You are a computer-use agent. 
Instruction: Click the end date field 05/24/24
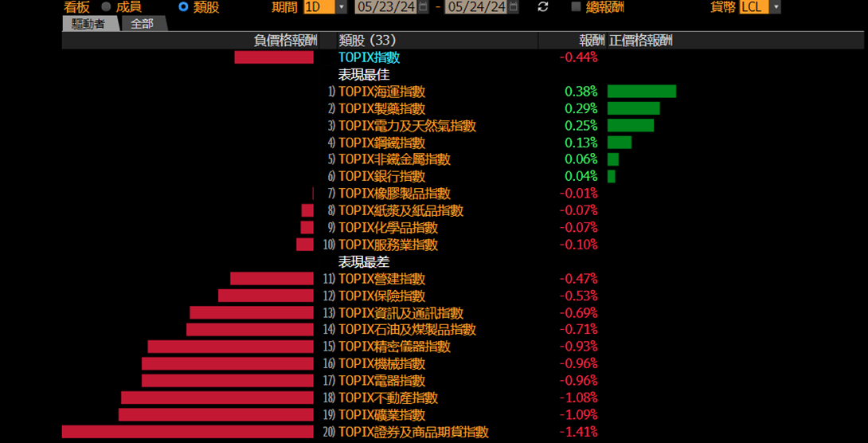point(475,7)
